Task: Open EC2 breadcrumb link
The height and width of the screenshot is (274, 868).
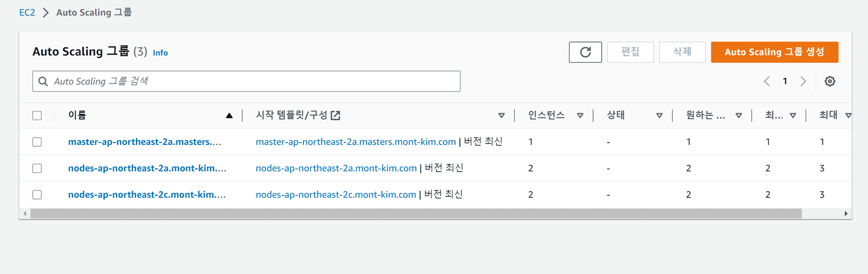Action: coord(27,13)
